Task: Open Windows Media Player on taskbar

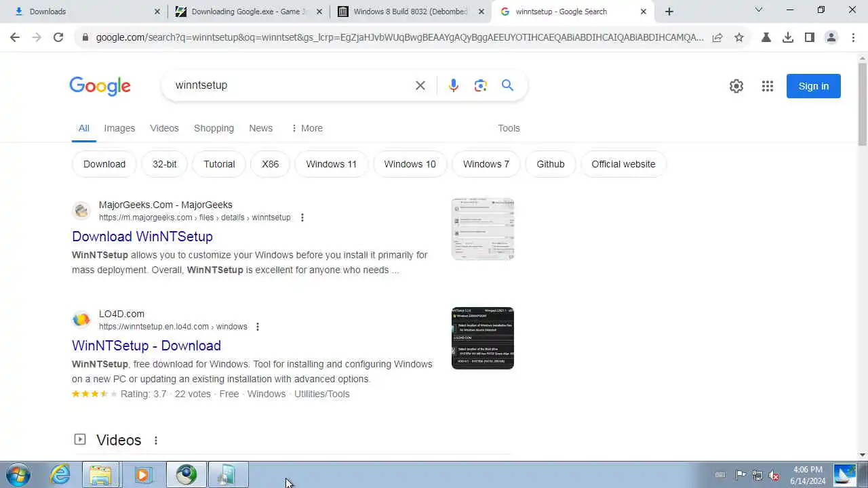Action: click(x=143, y=474)
